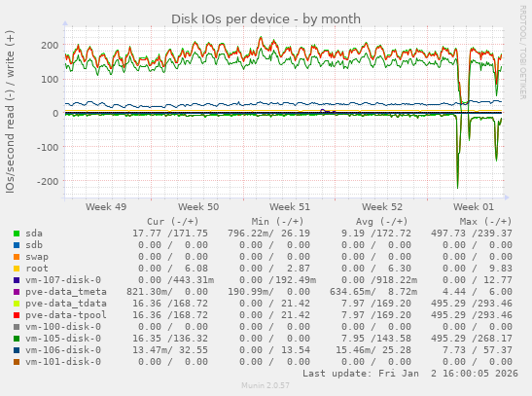
Task: Click the sda Avg value 9.19 /172.72
Action: pyautogui.click(x=376, y=234)
